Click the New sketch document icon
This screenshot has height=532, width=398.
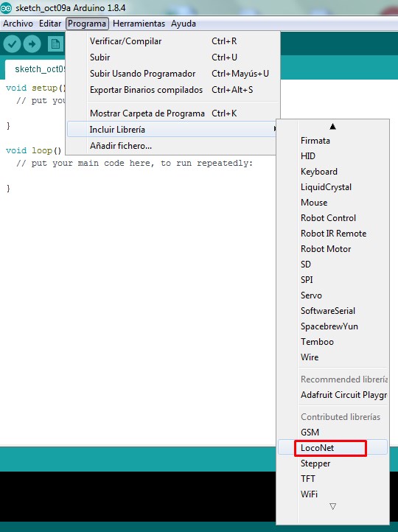point(55,44)
